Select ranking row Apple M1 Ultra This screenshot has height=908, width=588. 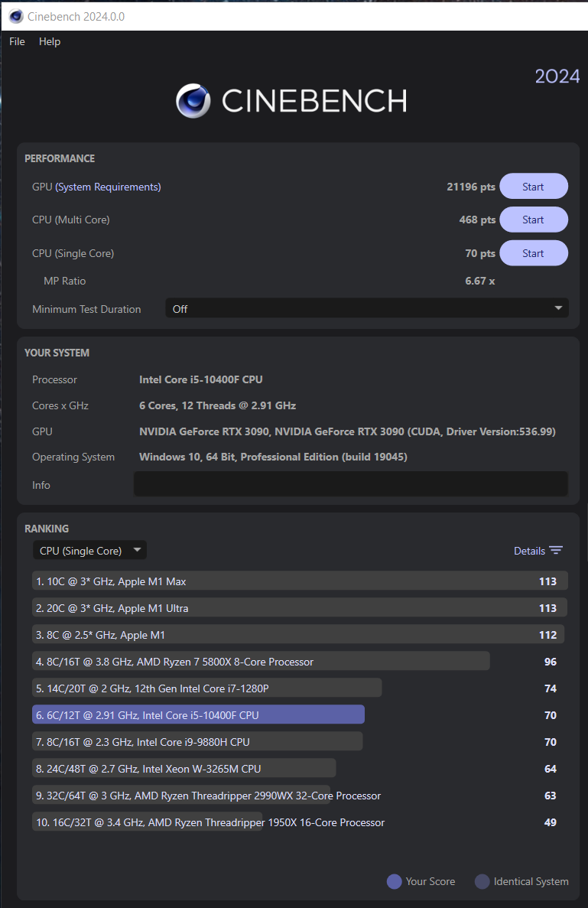point(300,607)
